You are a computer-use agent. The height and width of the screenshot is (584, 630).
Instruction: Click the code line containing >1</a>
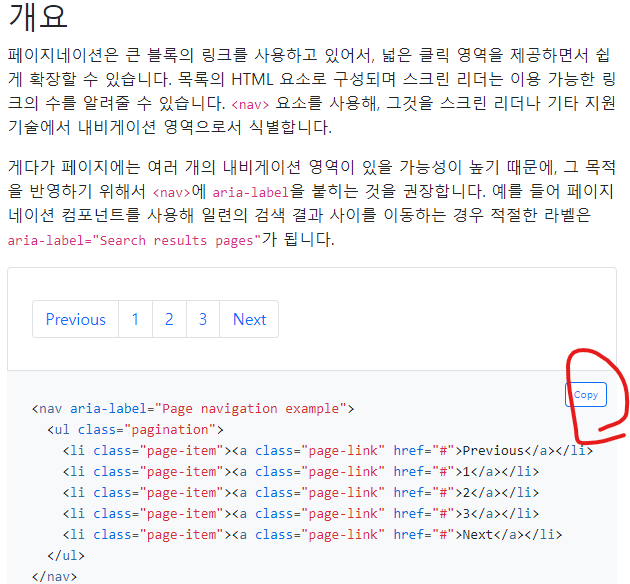pyautogui.click(x=301, y=472)
